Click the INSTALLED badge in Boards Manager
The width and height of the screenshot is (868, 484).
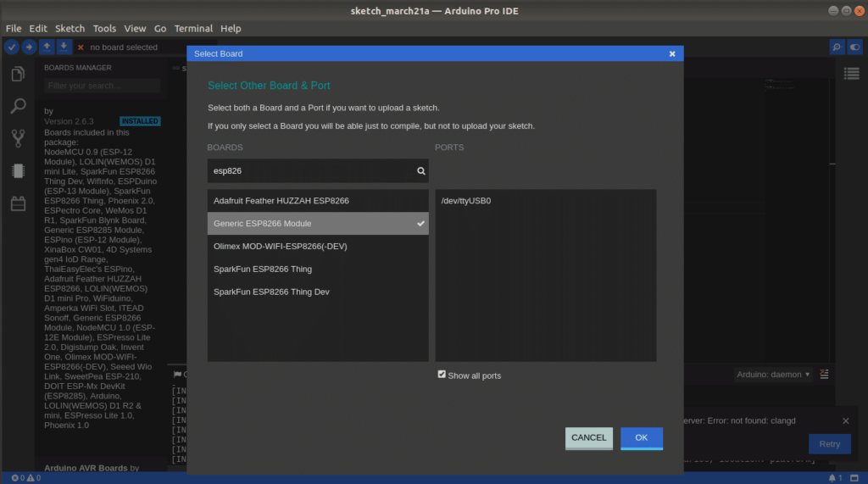(140, 120)
